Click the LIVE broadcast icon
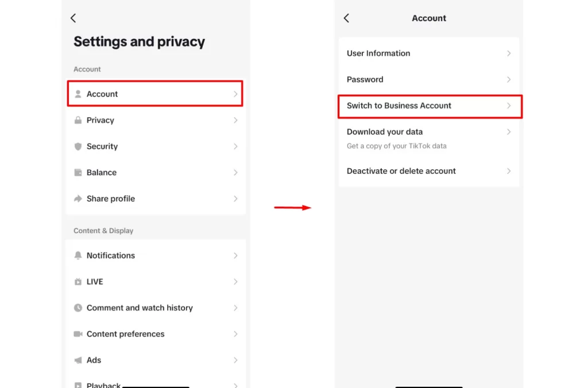This screenshot has width=588, height=388. (x=78, y=282)
